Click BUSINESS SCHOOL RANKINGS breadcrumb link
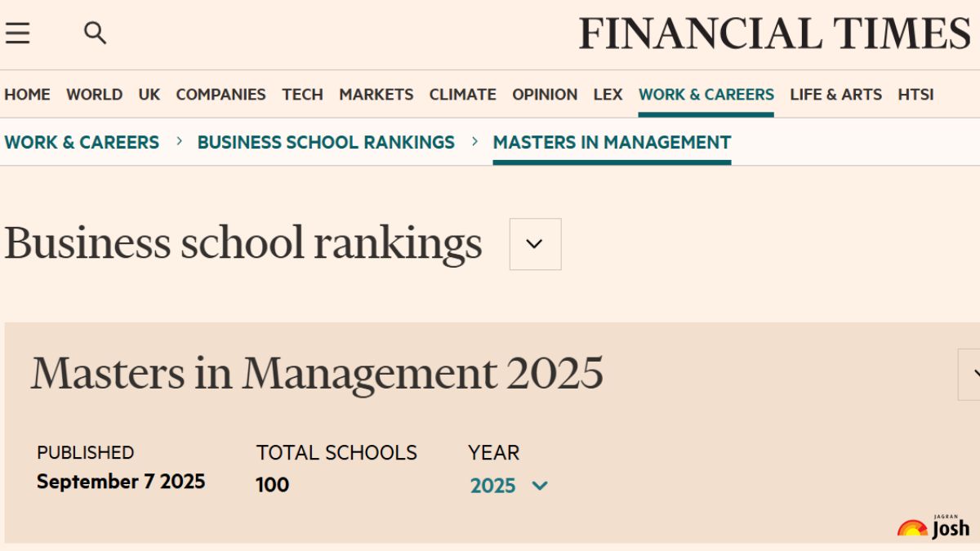Image resolution: width=980 pixels, height=551 pixels. tap(326, 142)
